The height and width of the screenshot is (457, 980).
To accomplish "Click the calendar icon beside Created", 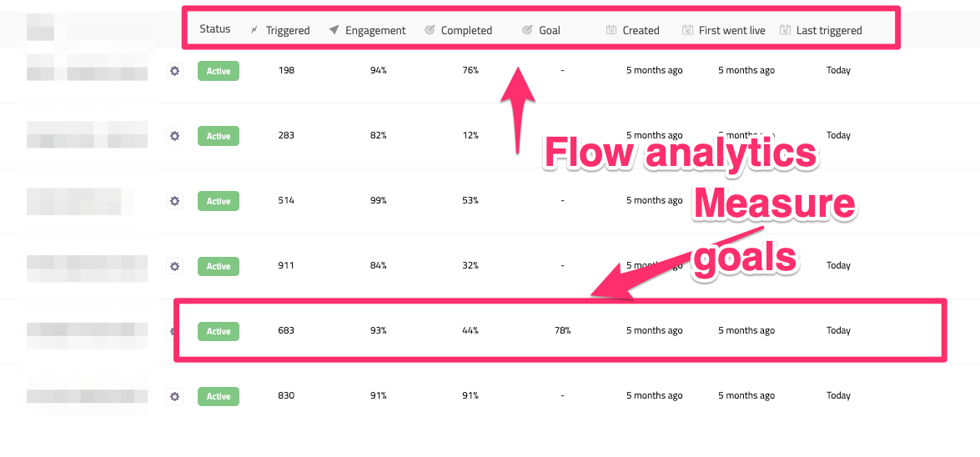I will pos(611,30).
